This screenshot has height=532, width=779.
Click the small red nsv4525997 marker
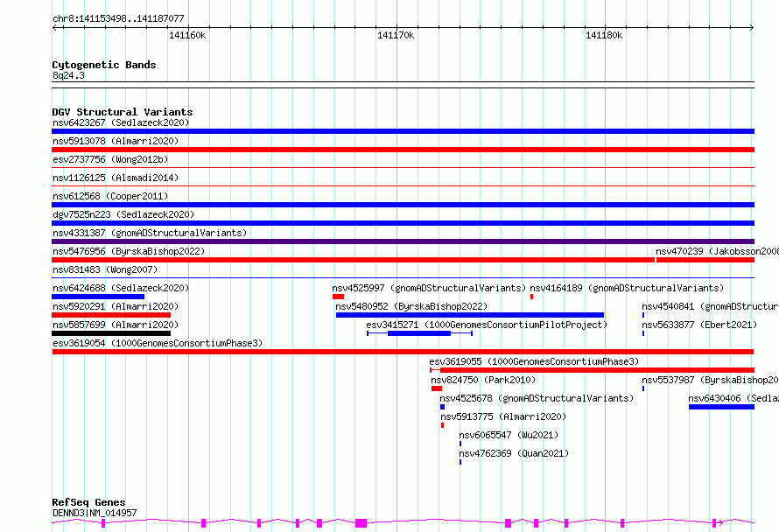(339, 297)
